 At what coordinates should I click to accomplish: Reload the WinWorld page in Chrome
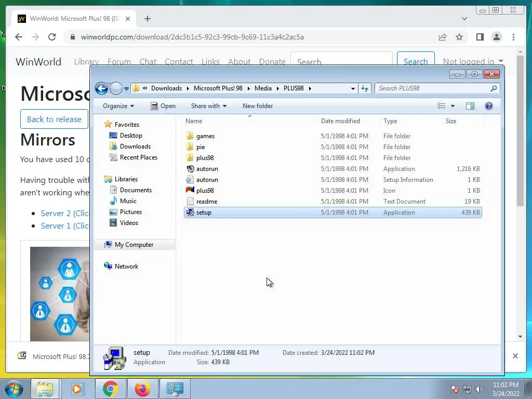pos(52,37)
